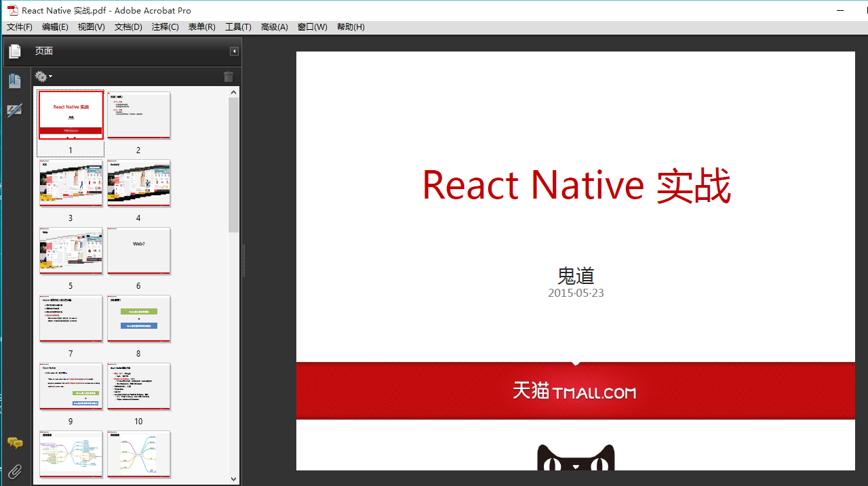The width and height of the screenshot is (868, 486).
Task: Collapse the Pages panel with arrow button
Action: pos(234,52)
